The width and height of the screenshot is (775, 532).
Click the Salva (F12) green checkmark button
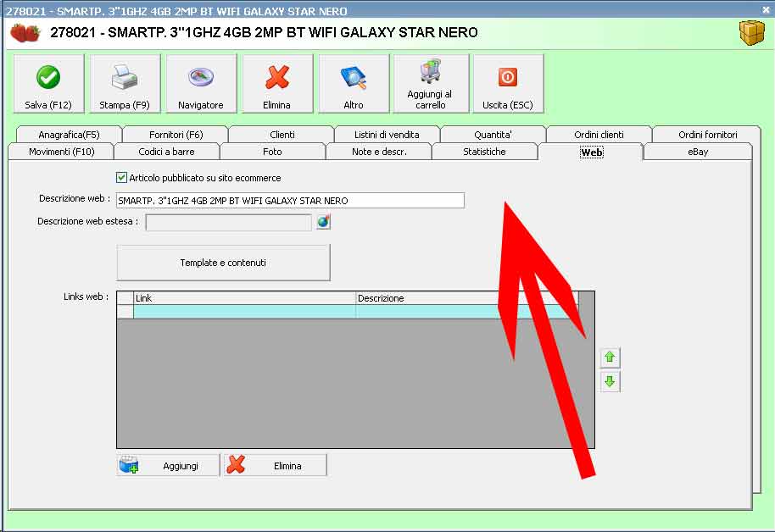coord(48,84)
